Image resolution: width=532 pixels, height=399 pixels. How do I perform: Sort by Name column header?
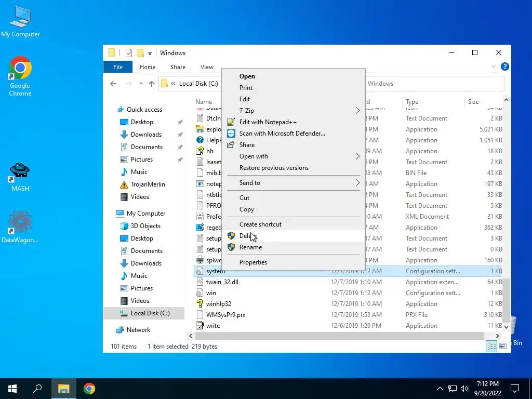[204, 101]
